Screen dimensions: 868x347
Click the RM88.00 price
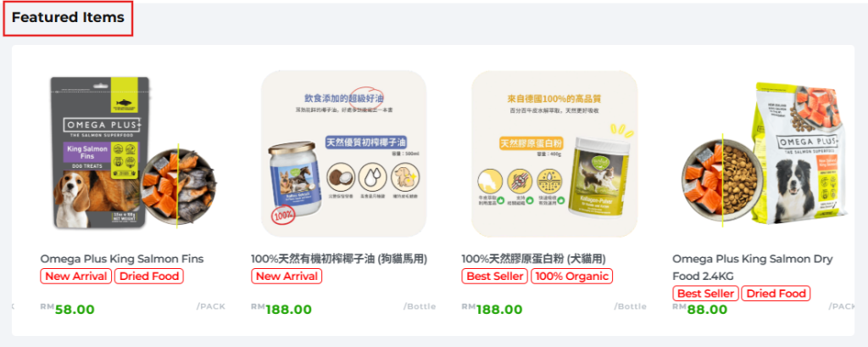tap(699, 309)
